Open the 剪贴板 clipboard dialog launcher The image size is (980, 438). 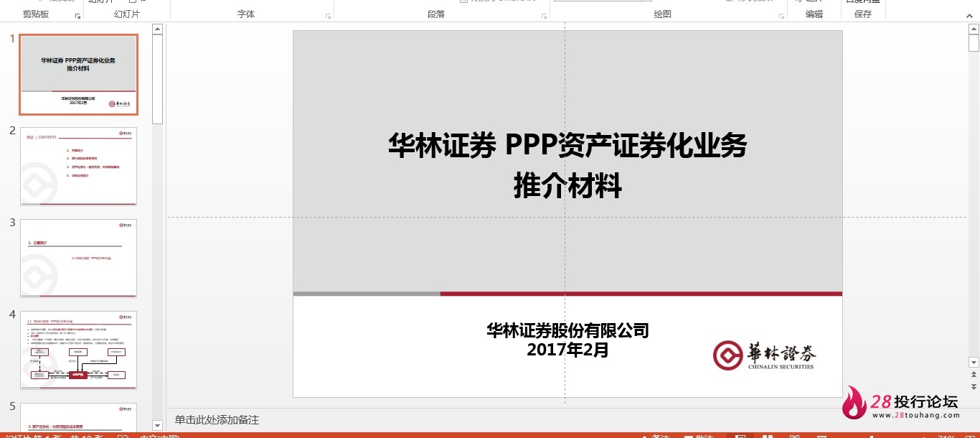tap(77, 16)
